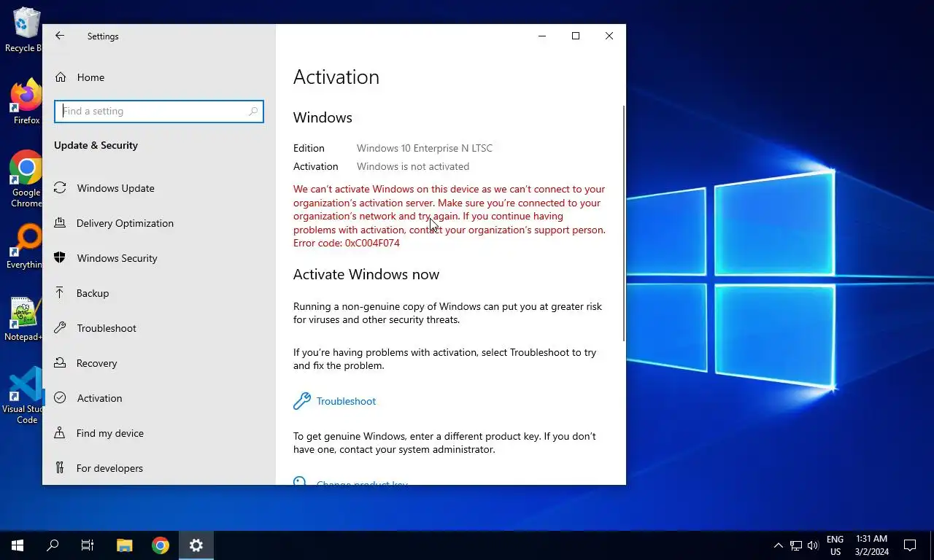The width and height of the screenshot is (934, 560).
Task: Open the Action Center notifications icon
Action: [x=910, y=545]
